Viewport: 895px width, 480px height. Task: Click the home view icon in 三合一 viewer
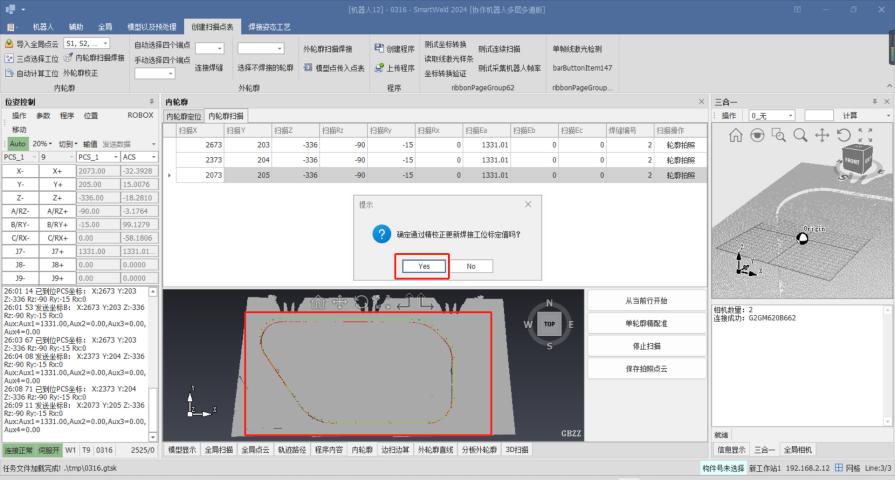coord(737,134)
